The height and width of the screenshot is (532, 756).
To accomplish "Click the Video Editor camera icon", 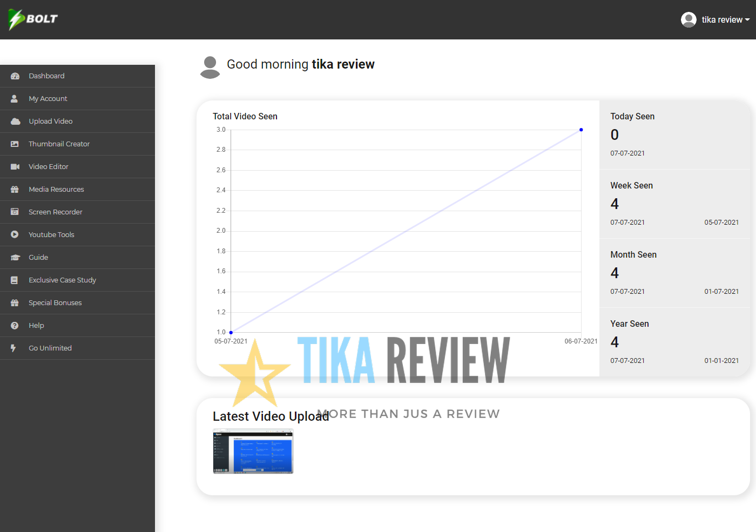I will click(15, 167).
